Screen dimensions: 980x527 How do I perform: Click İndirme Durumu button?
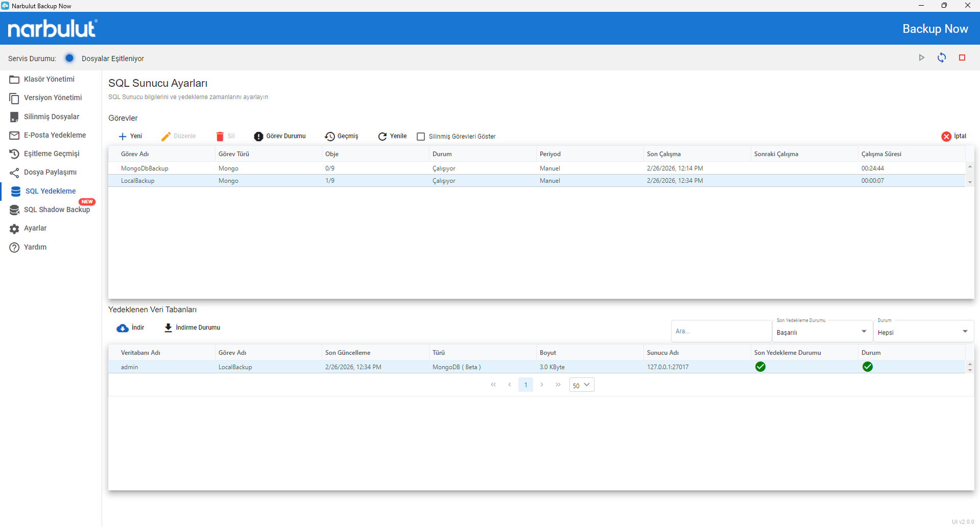tap(192, 328)
